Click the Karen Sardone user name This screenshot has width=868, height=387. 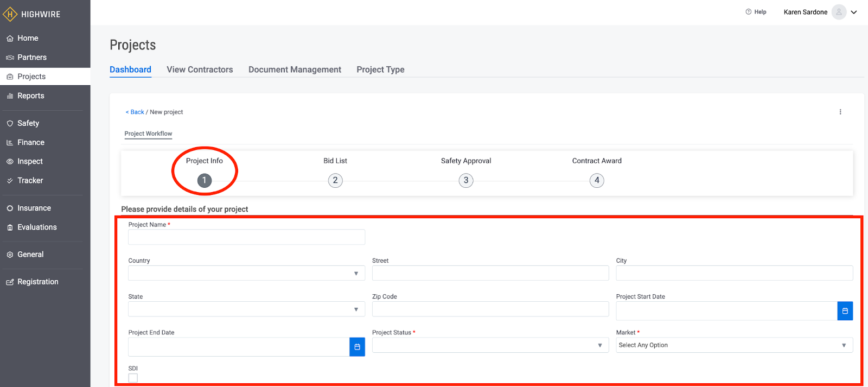pyautogui.click(x=806, y=12)
